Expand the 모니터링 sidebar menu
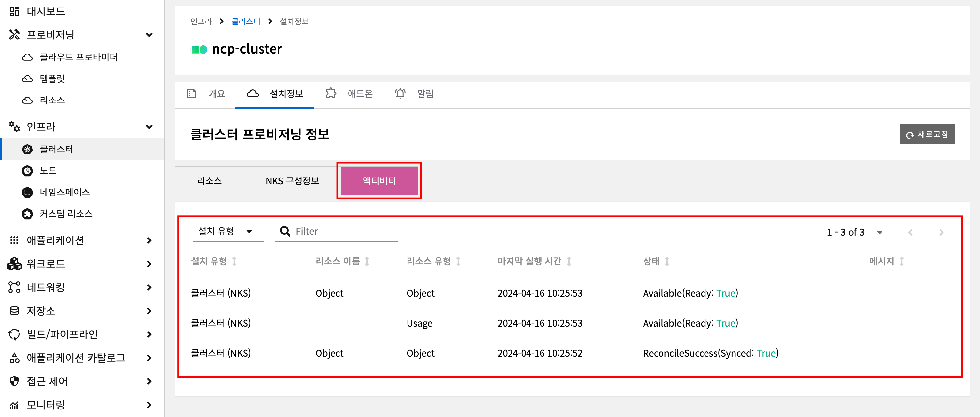This screenshot has width=980, height=417. pyautogui.click(x=149, y=404)
